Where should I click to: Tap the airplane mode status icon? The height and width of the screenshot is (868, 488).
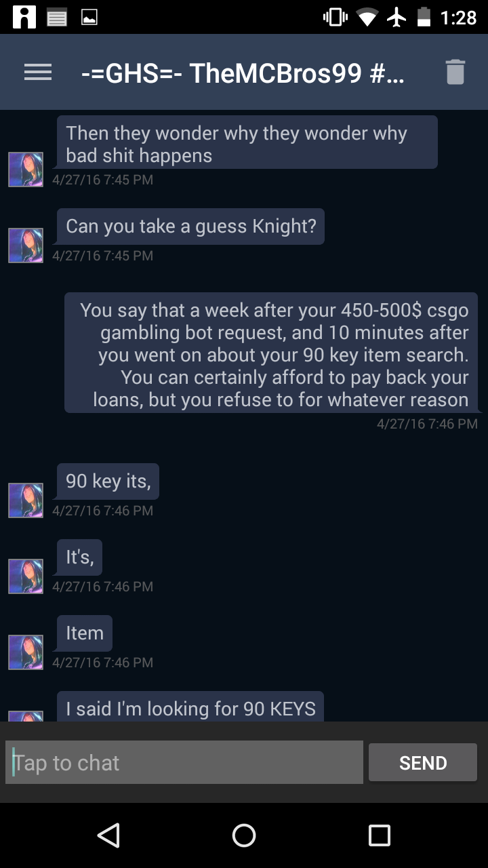pos(397,18)
